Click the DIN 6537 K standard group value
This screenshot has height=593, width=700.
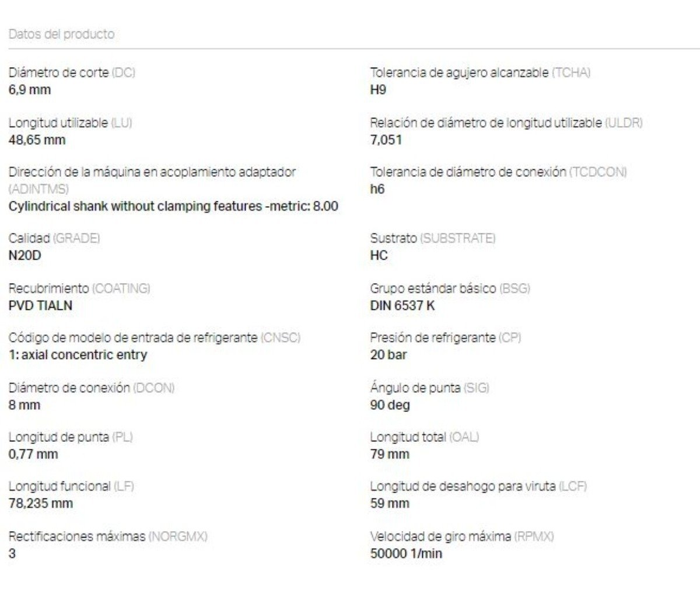[x=402, y=305]
